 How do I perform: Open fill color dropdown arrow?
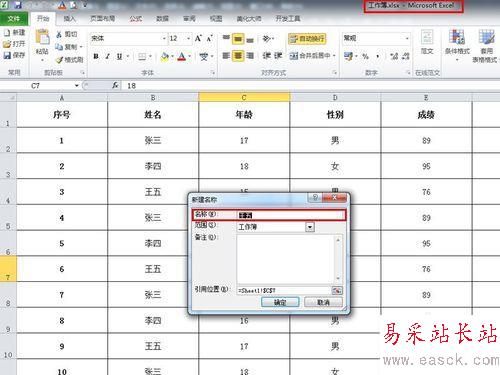click(172, 57)
